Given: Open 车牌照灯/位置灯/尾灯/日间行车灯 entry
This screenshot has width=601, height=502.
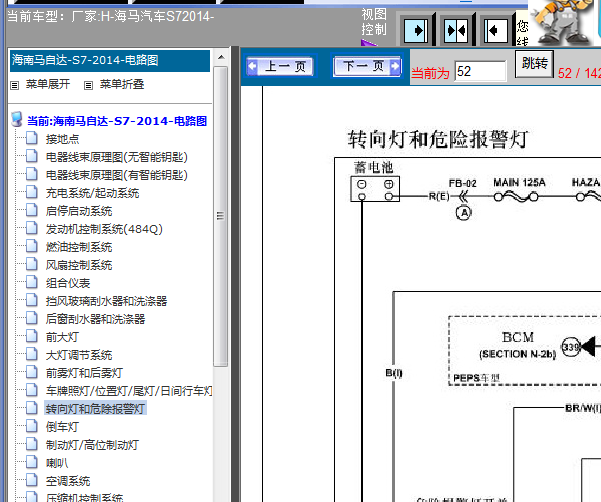Looking at the screenshot, I should [129, 391].
